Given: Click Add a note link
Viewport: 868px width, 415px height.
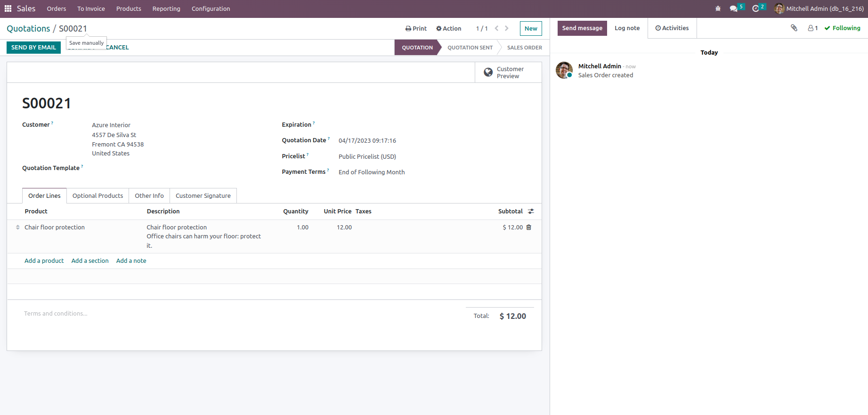Looking at the screenshot, I should (131, 260).
